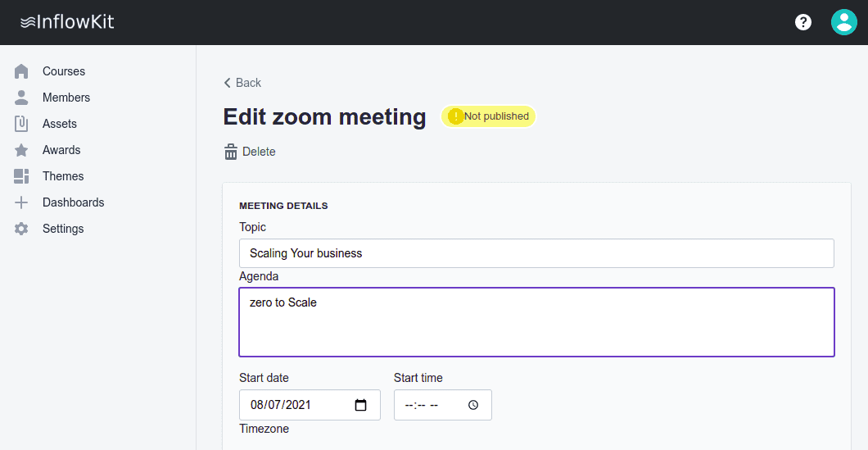This screenshot has width=868, height=450.
Task: Click the Courses home icon in sidebar
Action: 22,71
